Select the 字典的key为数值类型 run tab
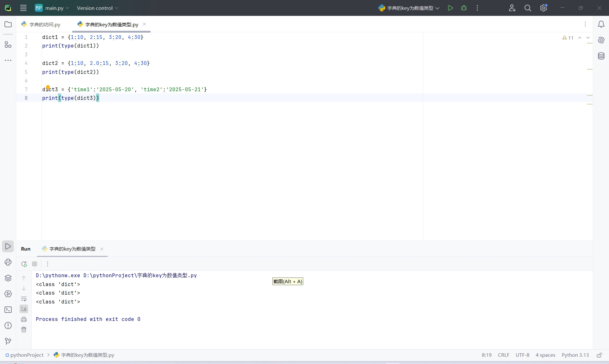Image resolution: width=609 pixels, height=364 pixels. click(x=72, y=249)
